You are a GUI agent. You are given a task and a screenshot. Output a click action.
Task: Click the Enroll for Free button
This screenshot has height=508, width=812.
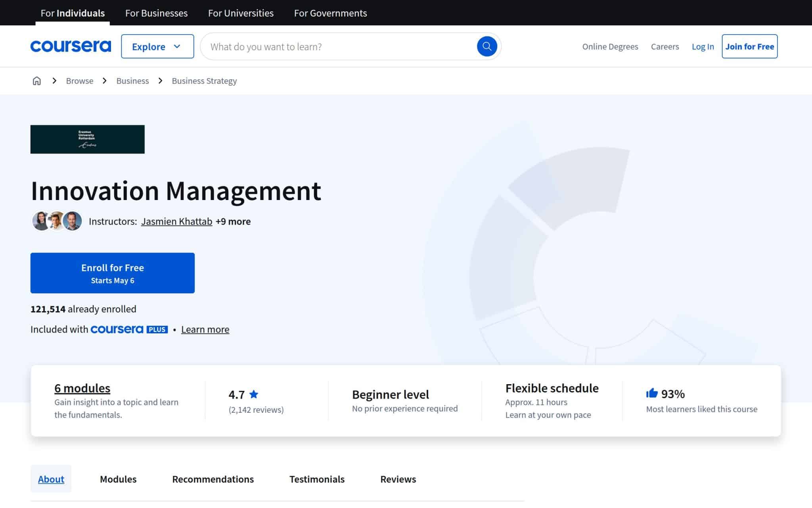113,273
